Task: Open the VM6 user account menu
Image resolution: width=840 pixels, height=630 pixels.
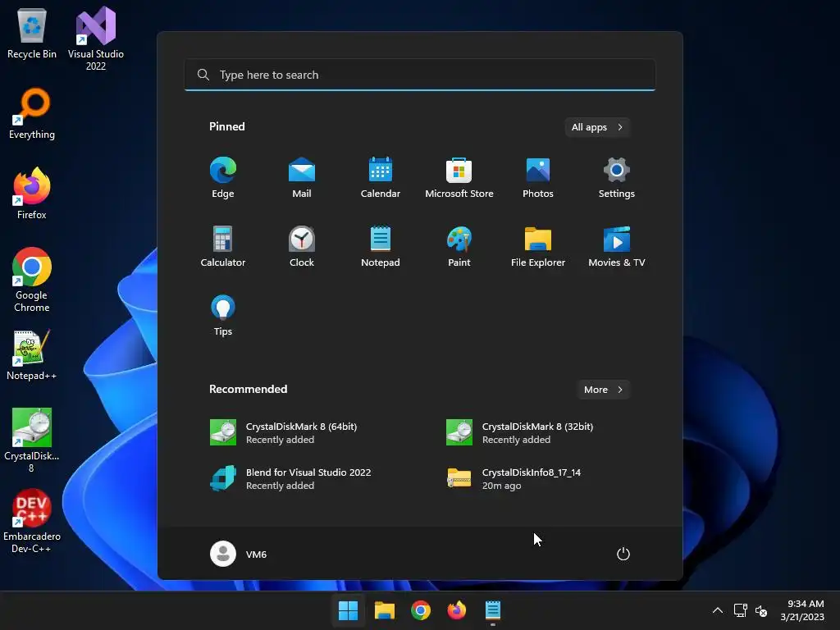Action: 239,554
